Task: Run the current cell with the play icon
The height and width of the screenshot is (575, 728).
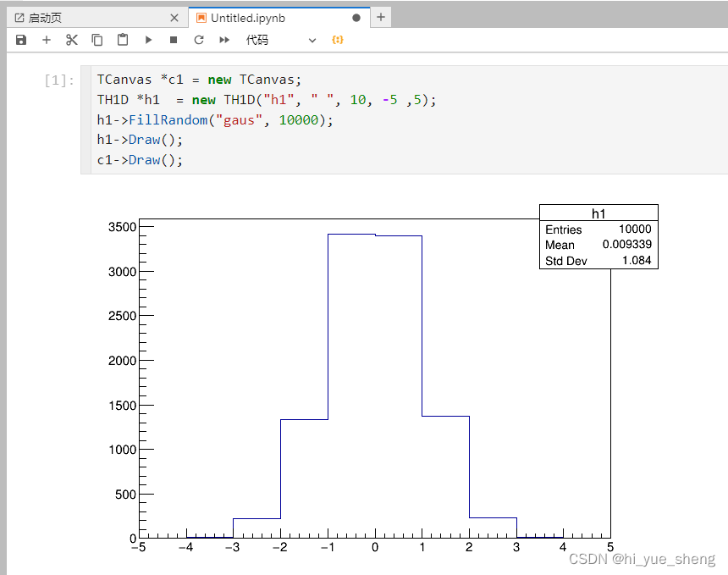Action: pos(148,39)
